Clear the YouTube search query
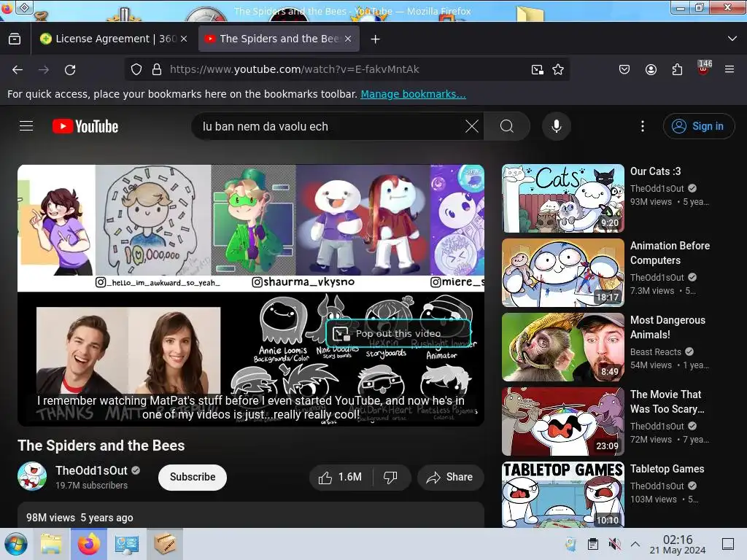747x560 pixels. 472,126
